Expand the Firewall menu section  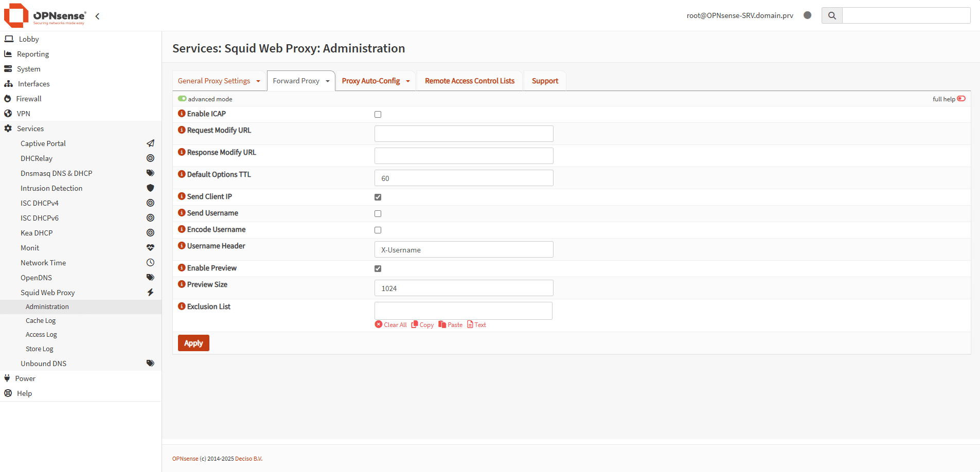[x=81, y=99]
